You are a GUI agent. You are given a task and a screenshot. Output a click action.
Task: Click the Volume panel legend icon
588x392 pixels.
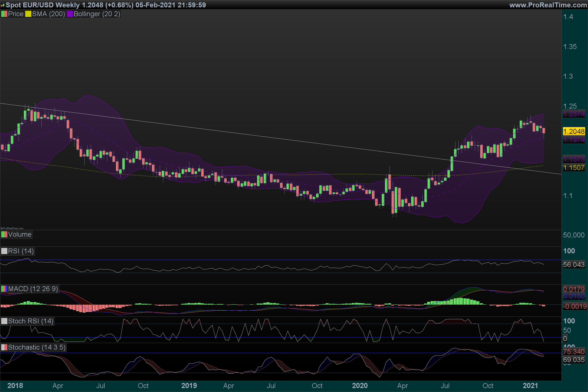pyautogui.click(x=4, y=234)
